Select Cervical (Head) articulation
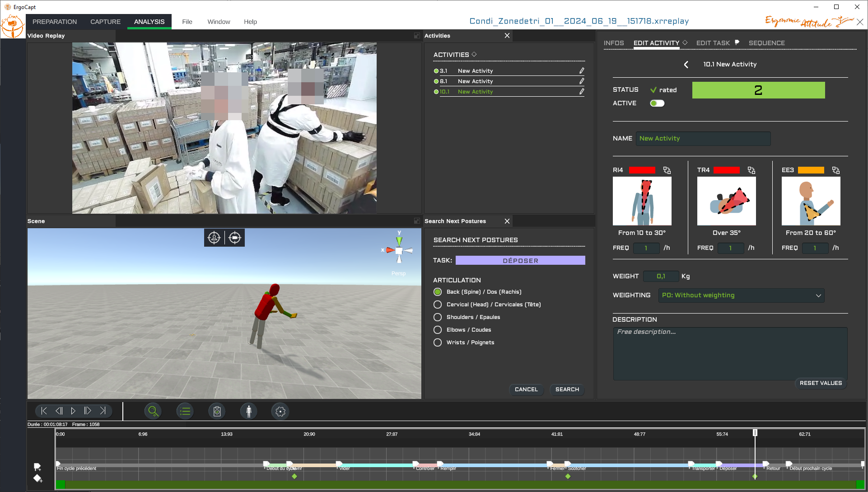The height and width of the screenshot is (492, 868). 438,305
